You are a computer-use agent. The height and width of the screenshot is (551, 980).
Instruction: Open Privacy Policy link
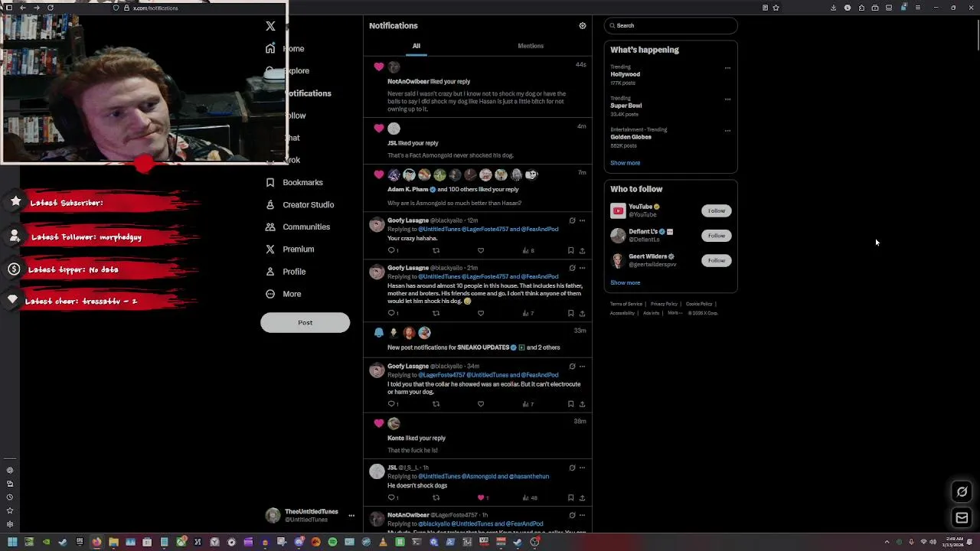(664, 304)
